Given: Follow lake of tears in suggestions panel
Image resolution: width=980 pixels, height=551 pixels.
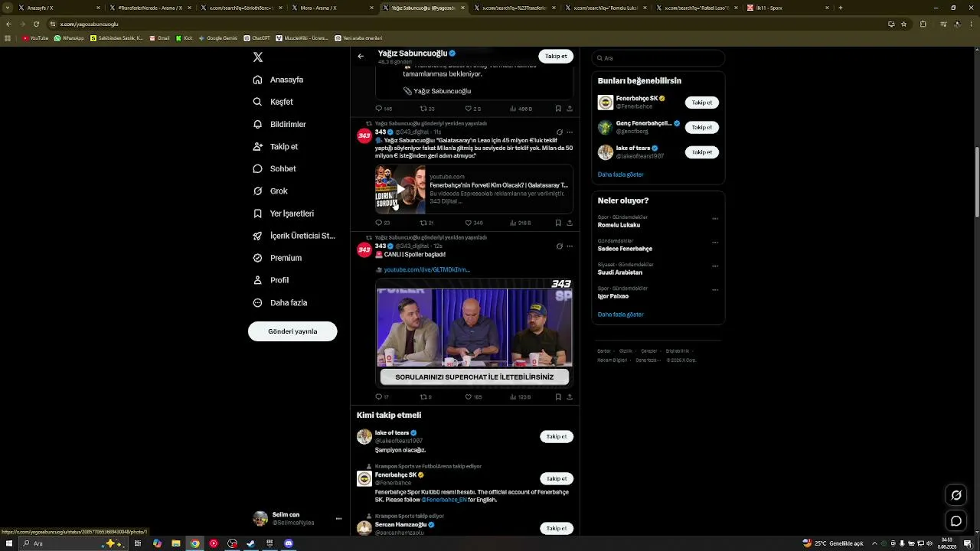Looking at the screenshot, I should [x=701, y=152].
